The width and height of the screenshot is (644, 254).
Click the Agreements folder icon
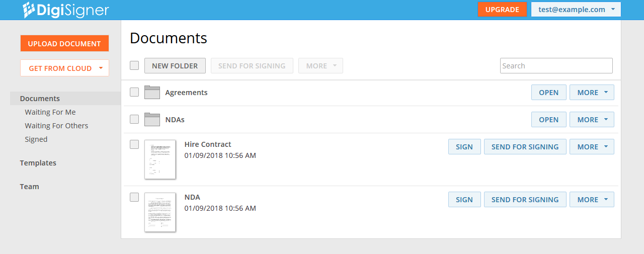coord(152,93)
